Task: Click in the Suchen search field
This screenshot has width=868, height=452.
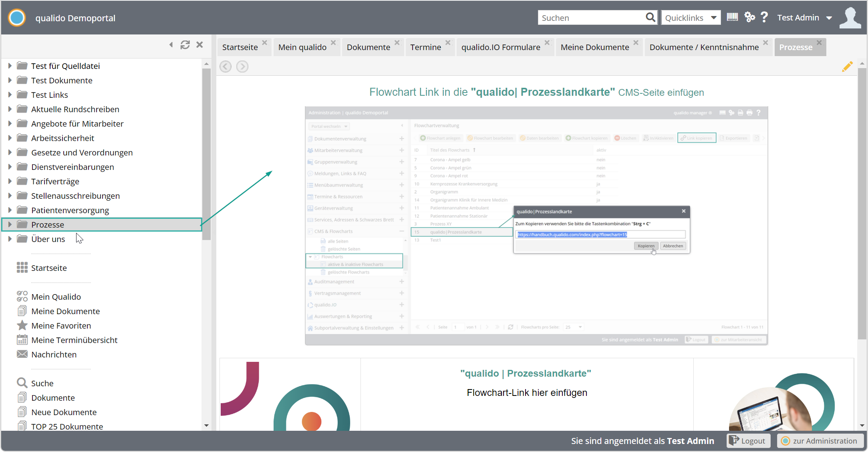Action: [x=592, y=18]
